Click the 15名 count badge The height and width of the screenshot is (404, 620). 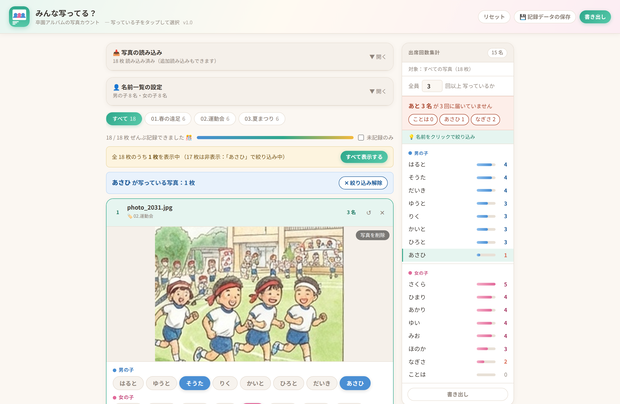point(497,53)
